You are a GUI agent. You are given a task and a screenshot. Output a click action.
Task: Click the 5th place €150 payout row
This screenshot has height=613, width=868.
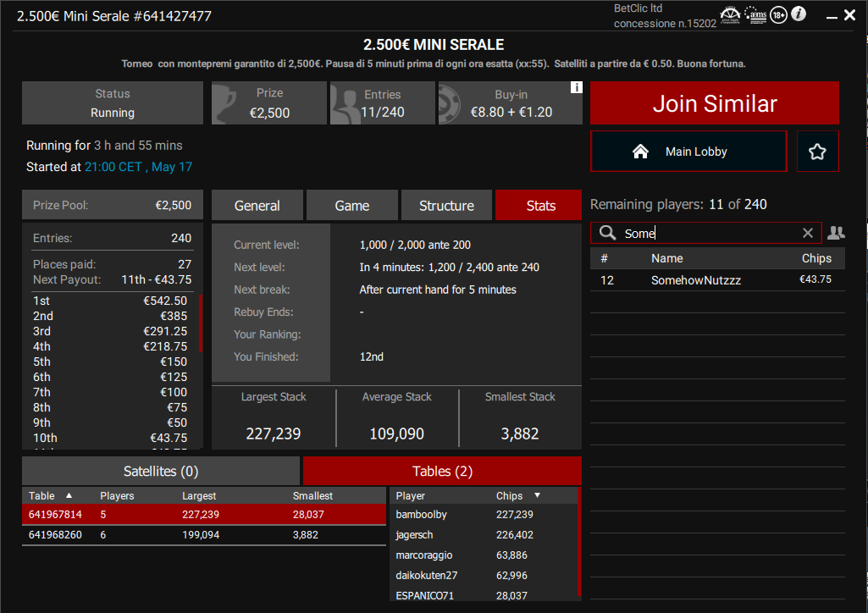click(x=110, y=362)
